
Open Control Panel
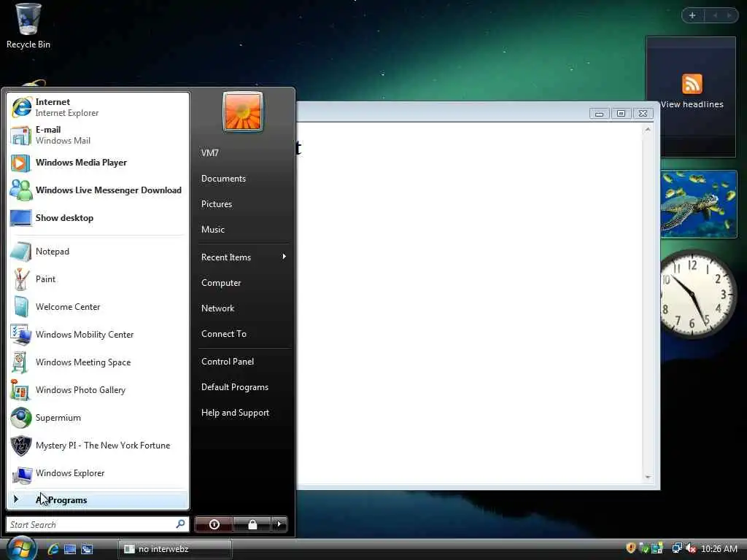tap(244, 362)
